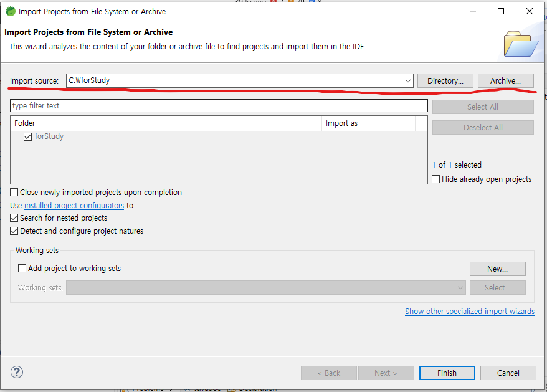Browse using the Directory... button
This screenshot has height=392, width=547.
coord(445,80)
